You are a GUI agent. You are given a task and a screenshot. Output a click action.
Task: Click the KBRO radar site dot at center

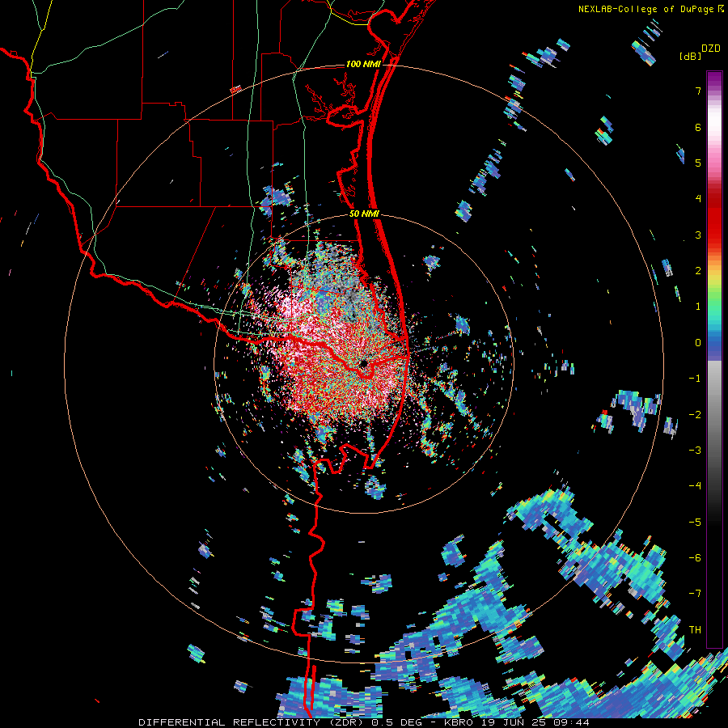pyautogui.click(x=363, y=363)
